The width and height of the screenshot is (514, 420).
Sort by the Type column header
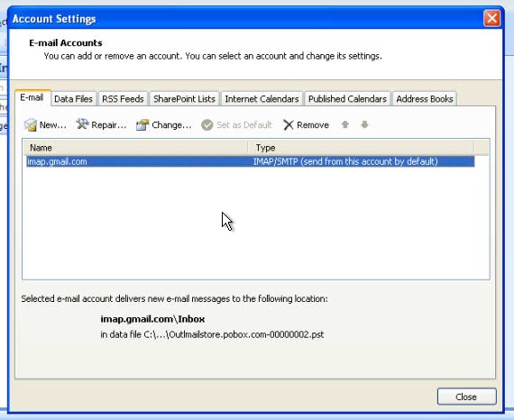click(x=361, y=148)
